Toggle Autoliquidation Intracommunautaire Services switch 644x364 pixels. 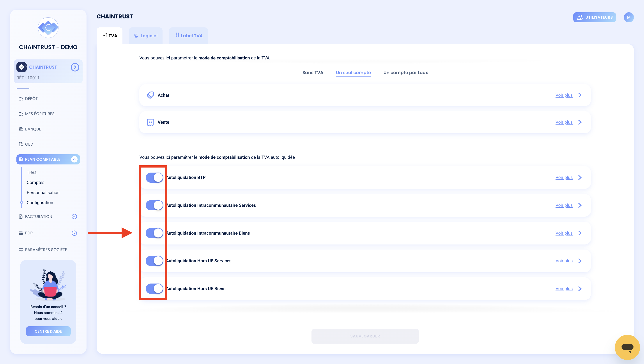pos(154,205)
